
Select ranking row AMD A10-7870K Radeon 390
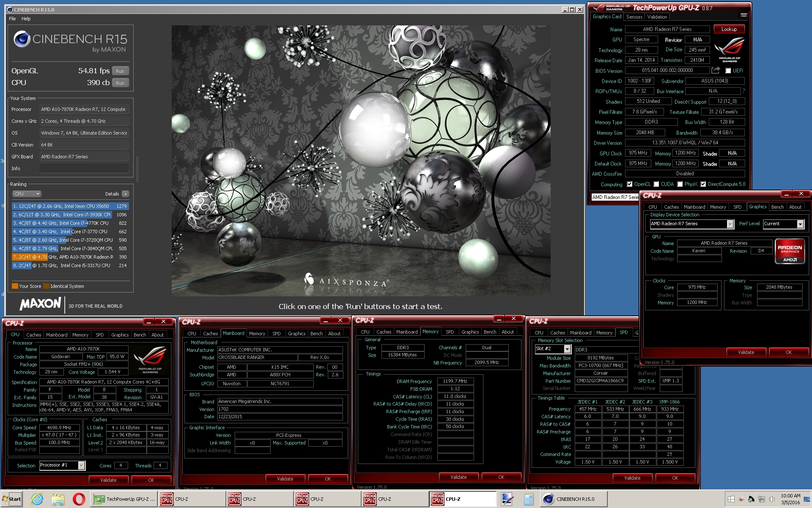point(70,257)
